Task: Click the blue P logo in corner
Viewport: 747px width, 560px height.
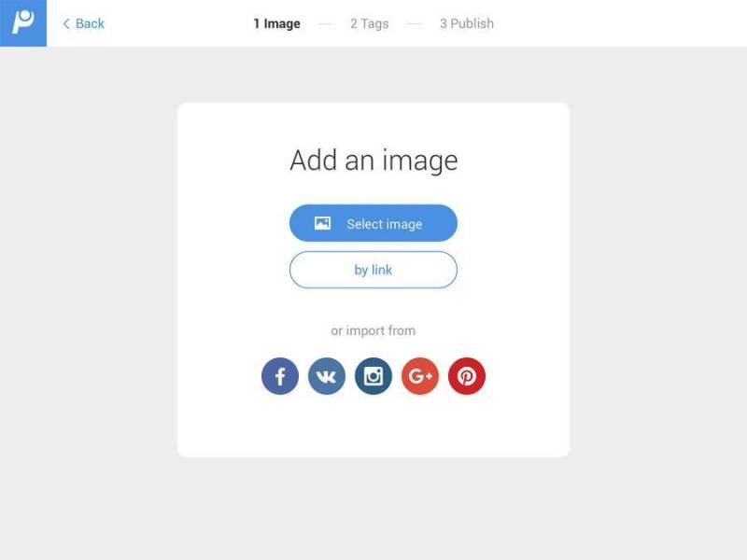Action: pos(22,22)
